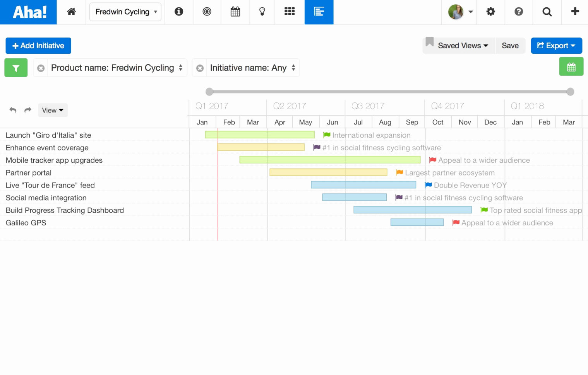Toggle the green calendar date button
Image resolution: width=588 pixels, height=375 pixels.
tap(571, 67)
